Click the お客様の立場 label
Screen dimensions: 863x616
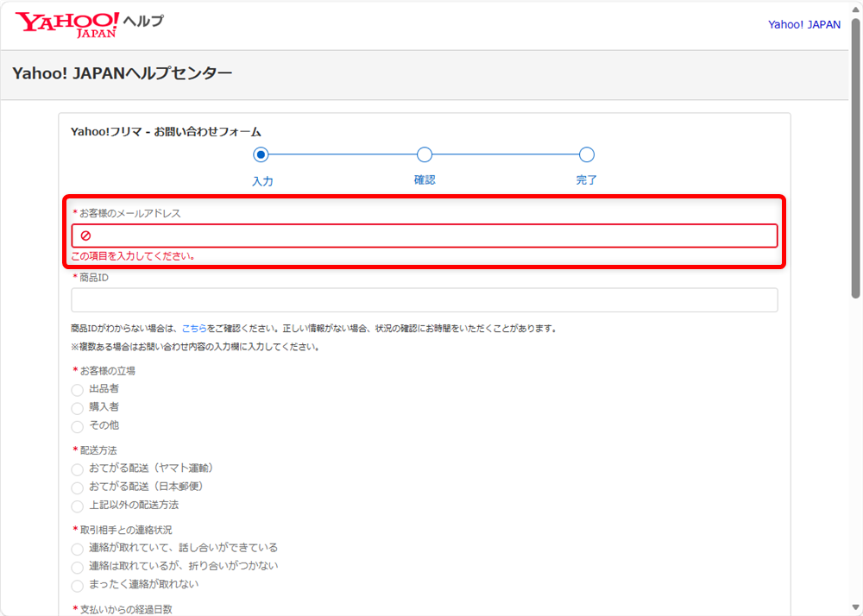point(107,371)
